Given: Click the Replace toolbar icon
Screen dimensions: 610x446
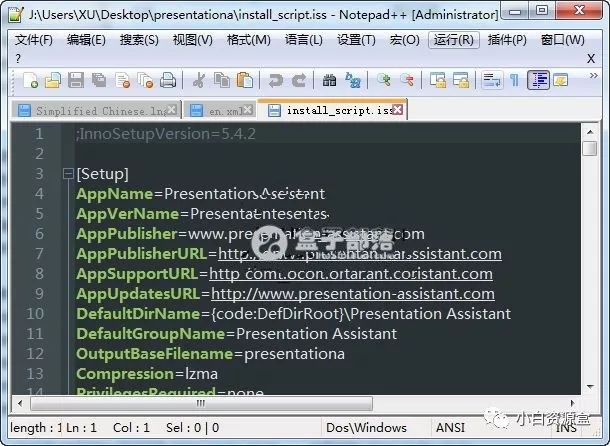Looking at the screenshot, I should [352, 80].
